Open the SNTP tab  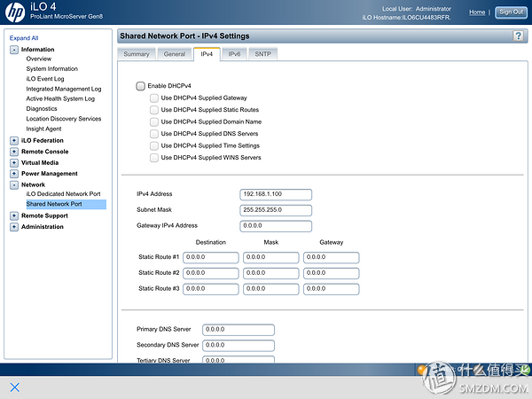pos(262,54)
